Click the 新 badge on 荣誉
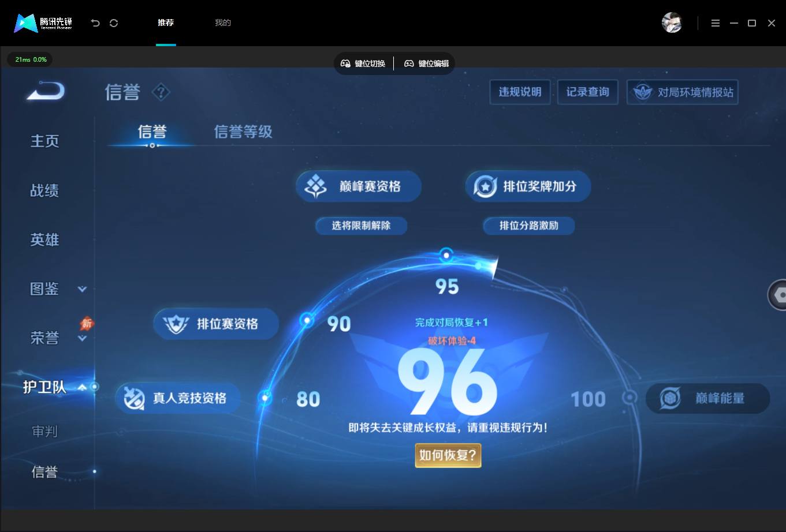 87,324
